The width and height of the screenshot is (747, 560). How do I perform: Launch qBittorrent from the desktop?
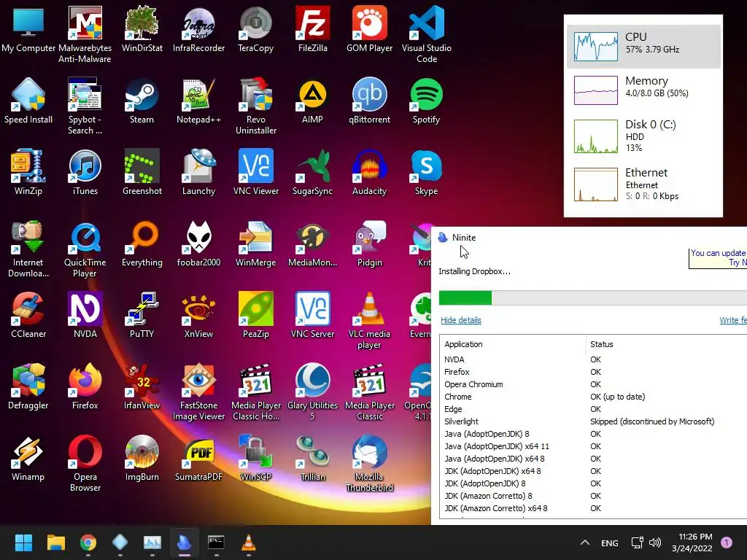[x=370, y=100]
